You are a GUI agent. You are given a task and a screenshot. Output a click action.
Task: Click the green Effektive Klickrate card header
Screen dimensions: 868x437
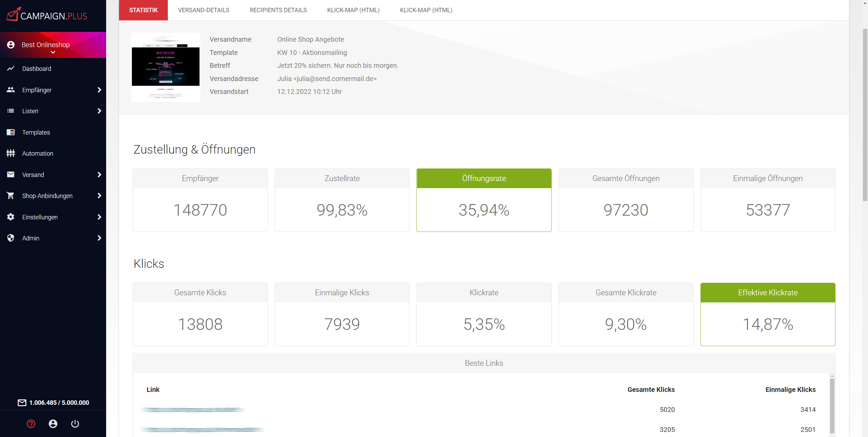point(768,293)
